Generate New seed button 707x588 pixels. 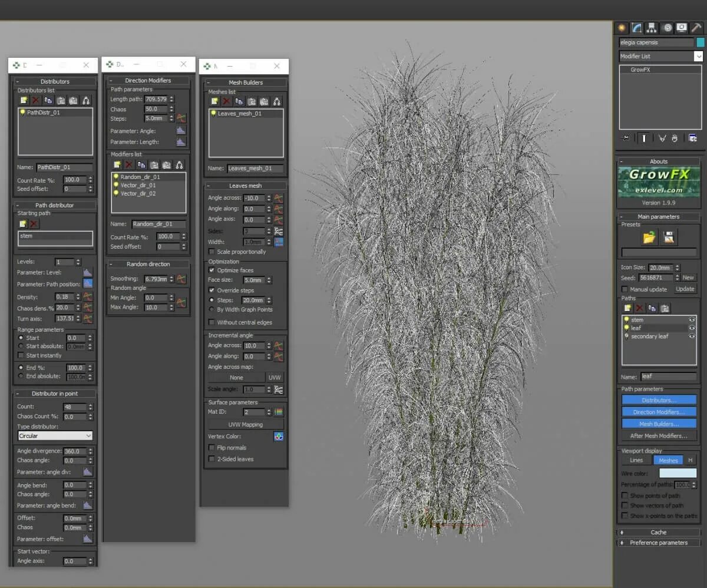[x=688, y=278]
